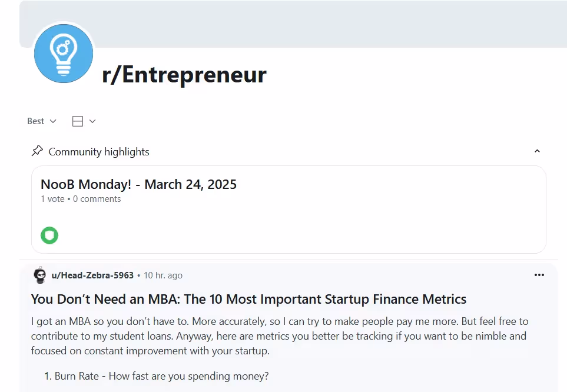Open the 10 Startup Finance Metrics post title
567x392 pixels.
[x=248, y=299]
